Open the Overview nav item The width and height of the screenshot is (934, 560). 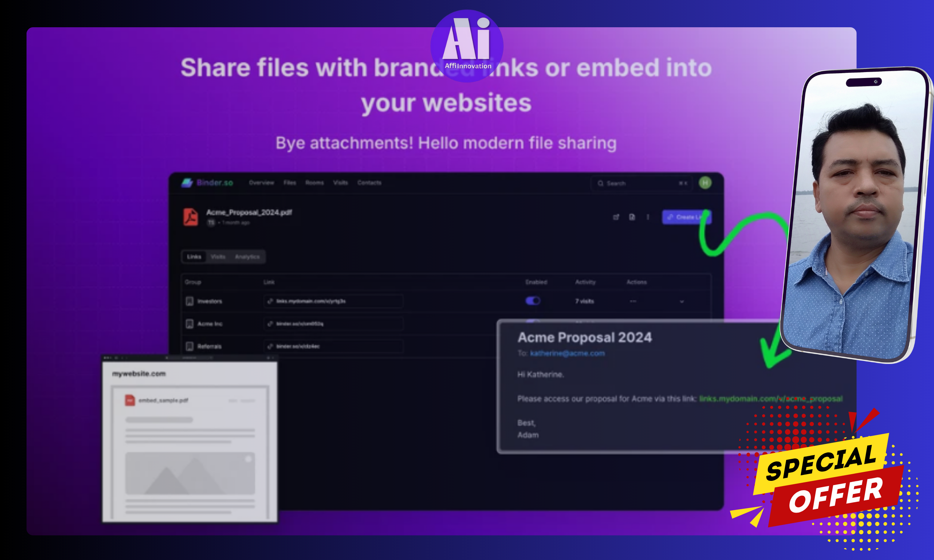point(261,183)
